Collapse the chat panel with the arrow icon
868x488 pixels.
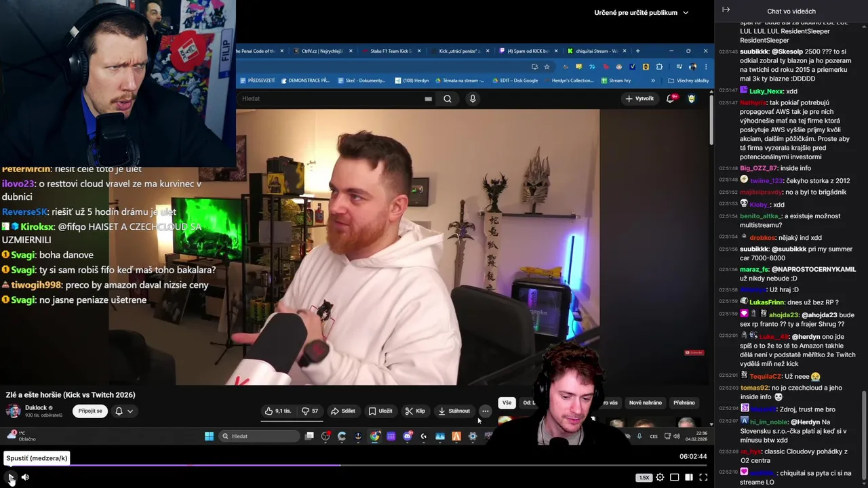click(x=726, y=10)
